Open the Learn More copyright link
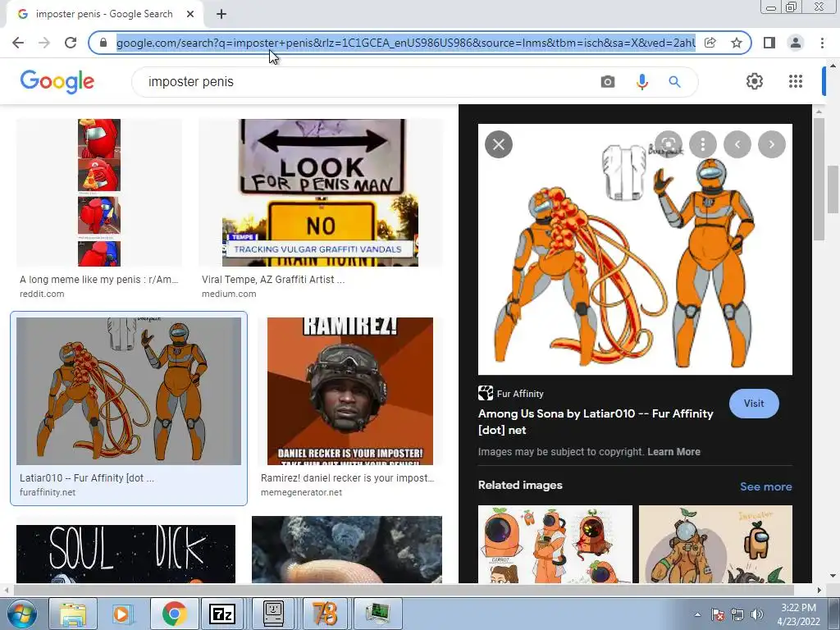840x630 pixels. point(673,452)
